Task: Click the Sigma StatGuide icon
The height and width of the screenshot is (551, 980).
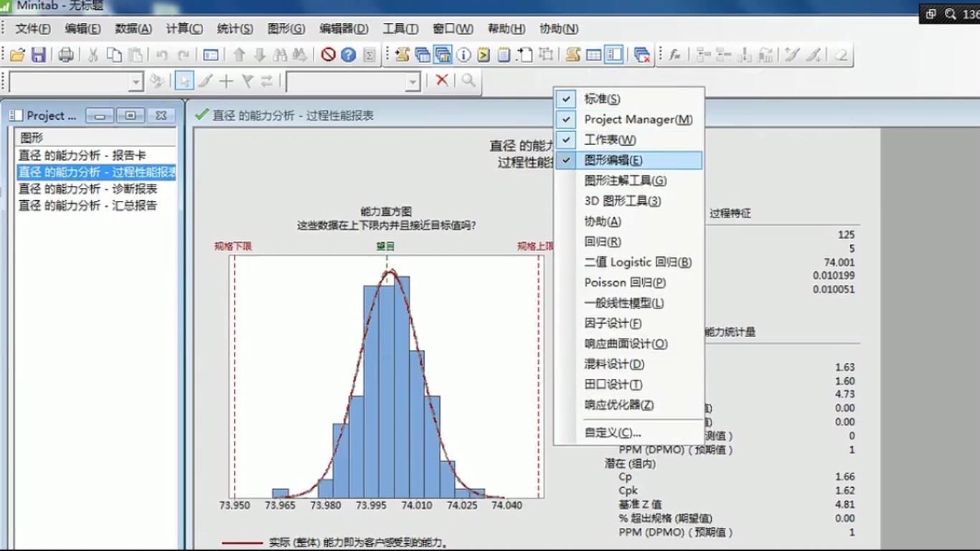Action: [369, 55]
